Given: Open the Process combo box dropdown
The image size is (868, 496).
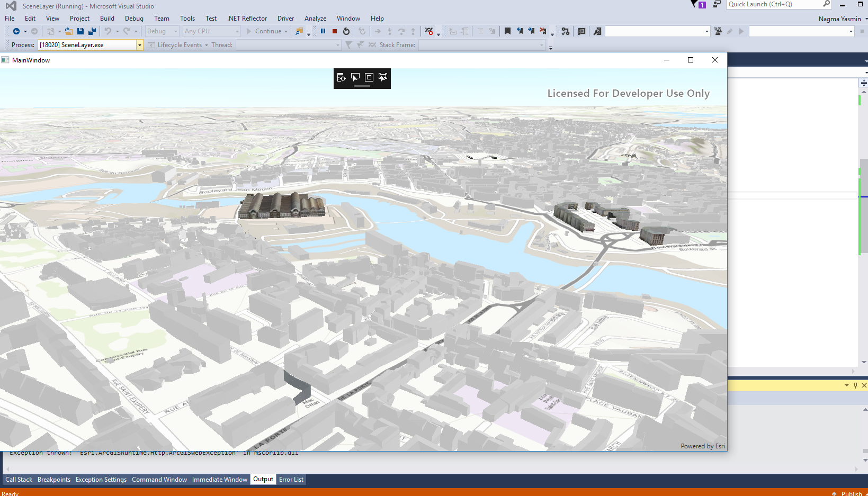Looking at the screenshot, I should [x=140, y=45].
